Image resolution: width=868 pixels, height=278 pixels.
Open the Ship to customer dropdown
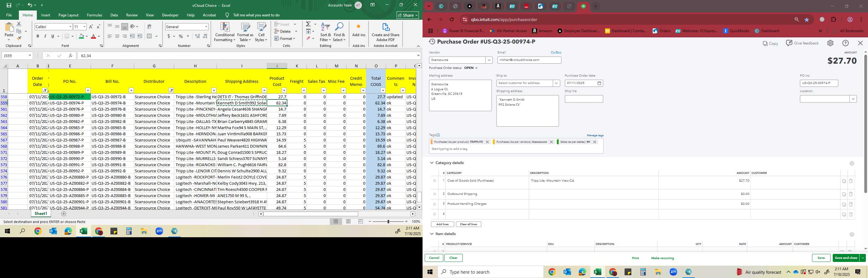tap(556, 83)
